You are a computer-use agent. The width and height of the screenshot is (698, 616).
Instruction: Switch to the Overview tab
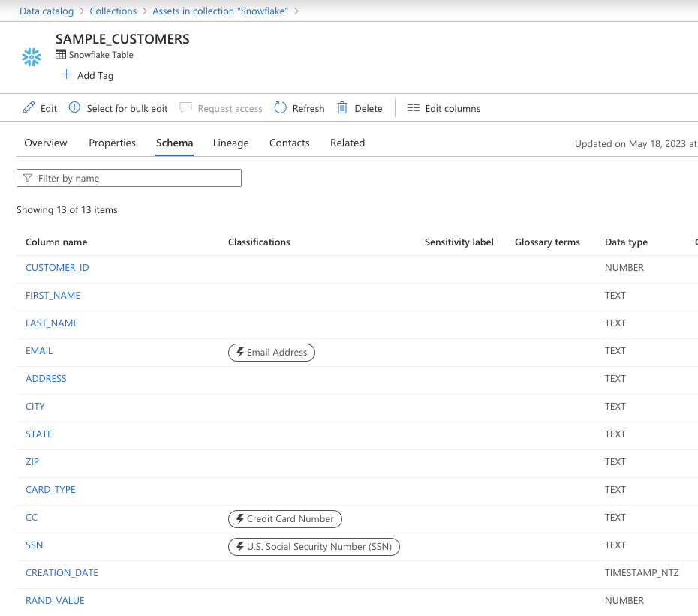pyautogui.click(x=46, y=143)
